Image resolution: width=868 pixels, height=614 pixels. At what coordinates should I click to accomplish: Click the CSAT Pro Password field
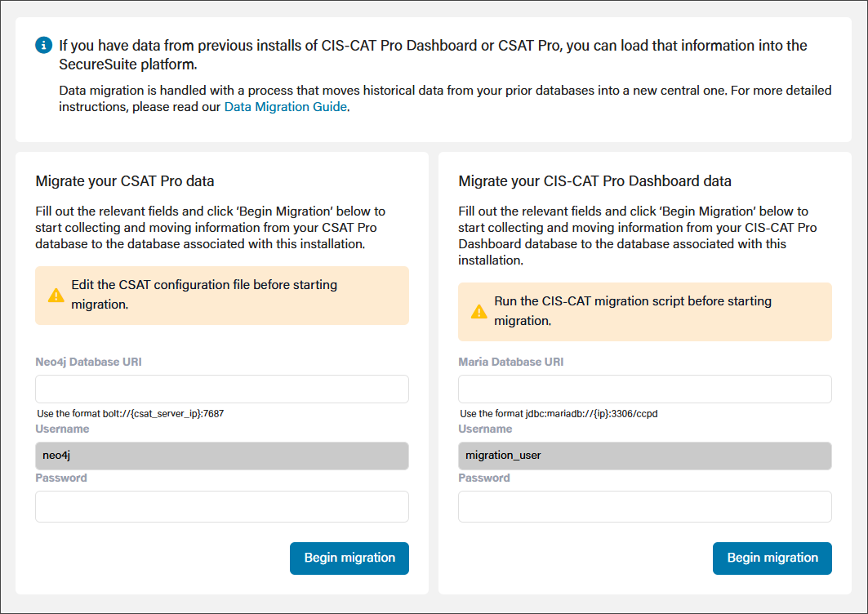click(222, 506)
